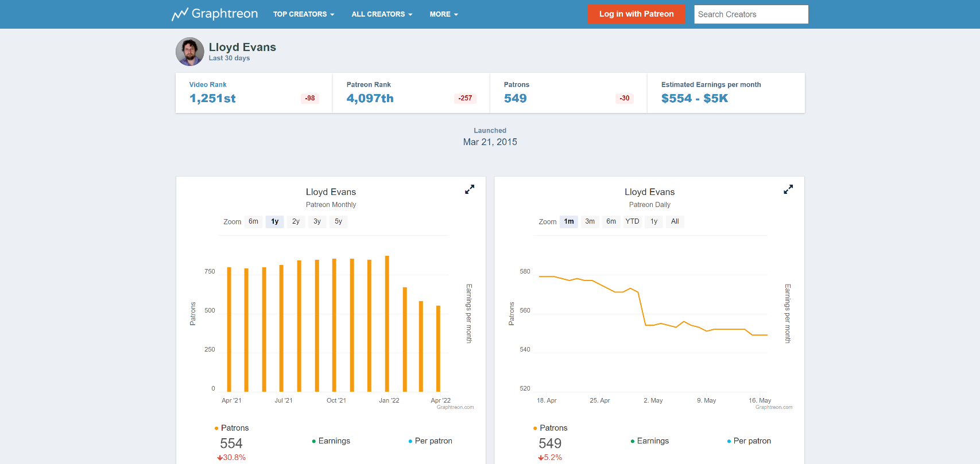Focus the Search Creators field
980x464 pixels.
pyautogui.click(x=751, y=14)
